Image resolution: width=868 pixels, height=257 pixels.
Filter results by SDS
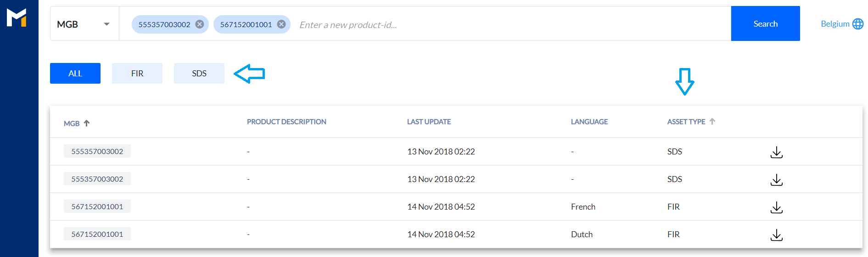199,74
